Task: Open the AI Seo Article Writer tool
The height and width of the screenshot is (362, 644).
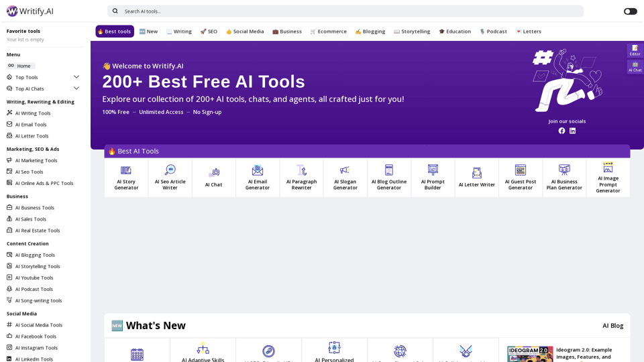Action: 170,178
